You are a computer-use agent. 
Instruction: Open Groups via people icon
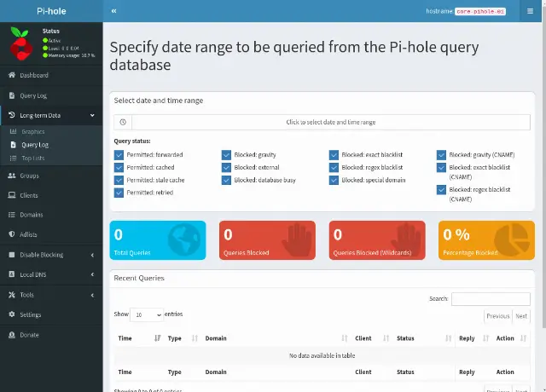click(12, 176)
